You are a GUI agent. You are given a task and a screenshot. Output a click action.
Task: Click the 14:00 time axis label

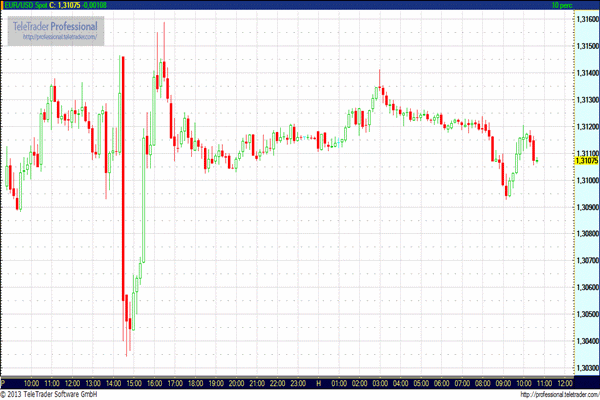click(113, 383)
